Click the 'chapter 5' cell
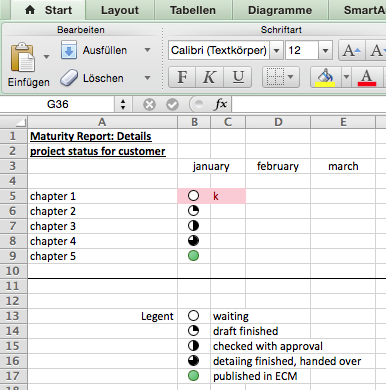 point(103,256)
